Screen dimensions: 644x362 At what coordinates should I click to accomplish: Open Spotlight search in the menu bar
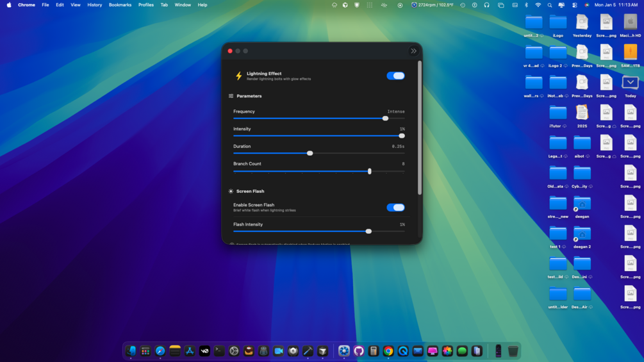pyautogui.click(x=550, y=5)
